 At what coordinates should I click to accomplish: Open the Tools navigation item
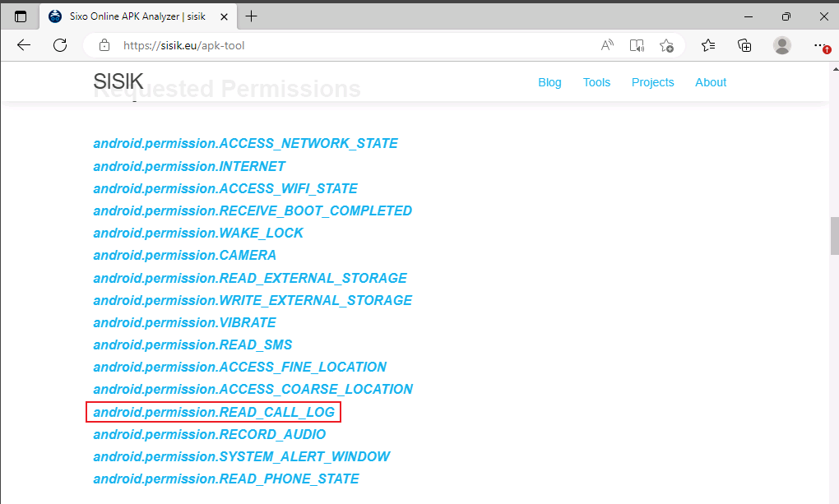tap(596, 82)
